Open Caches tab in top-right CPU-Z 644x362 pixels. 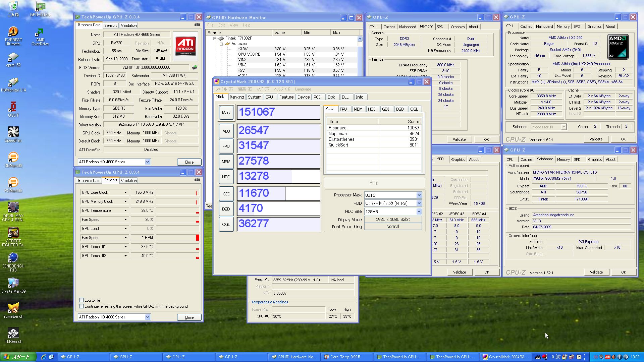point(526,26)
